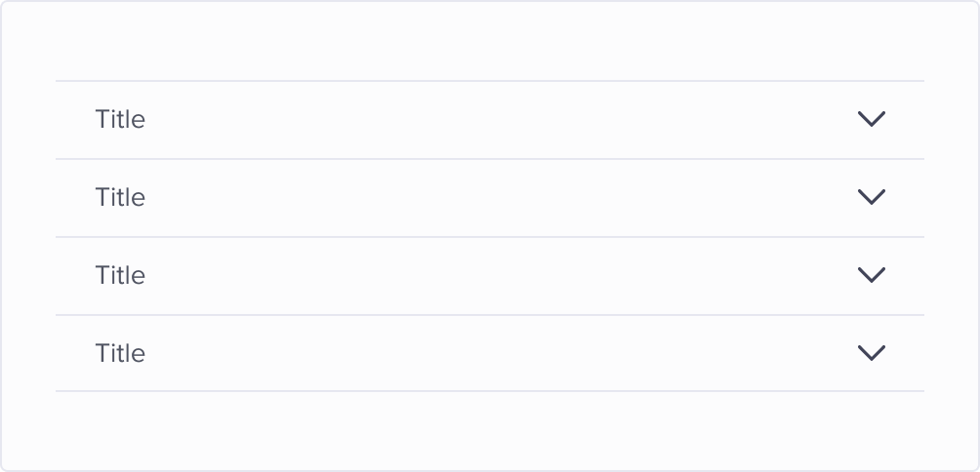The height and width of the screenshot is (472, 980).
Task: Click the chevron icon in the first row
Action: coord(871,119)
